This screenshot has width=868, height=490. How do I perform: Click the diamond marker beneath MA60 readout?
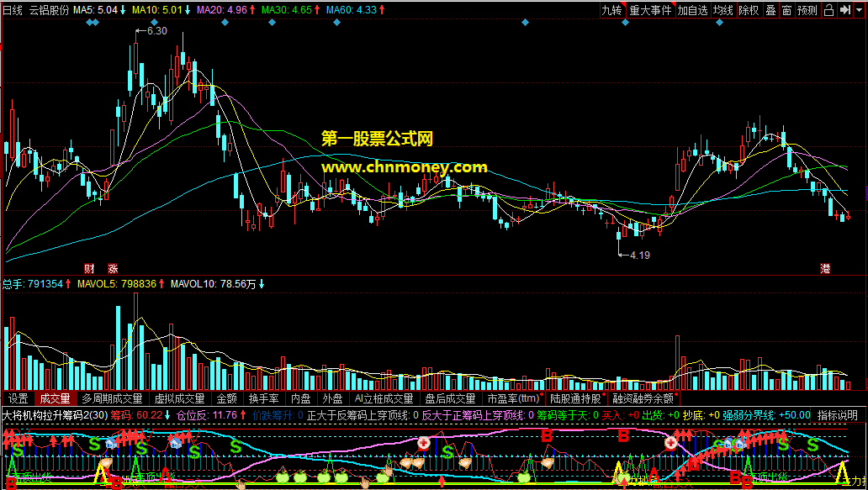(336, 23)
